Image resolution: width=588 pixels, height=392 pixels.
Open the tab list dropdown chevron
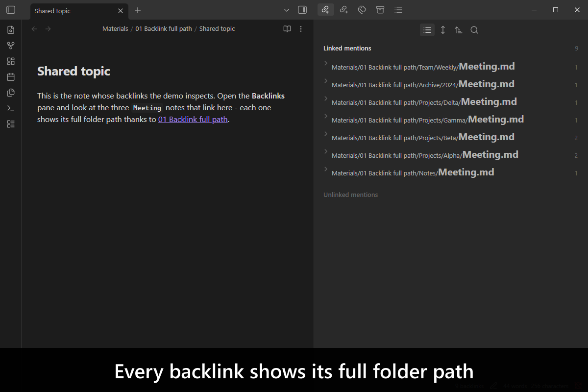pyautogui.click(x=287, y=10)
